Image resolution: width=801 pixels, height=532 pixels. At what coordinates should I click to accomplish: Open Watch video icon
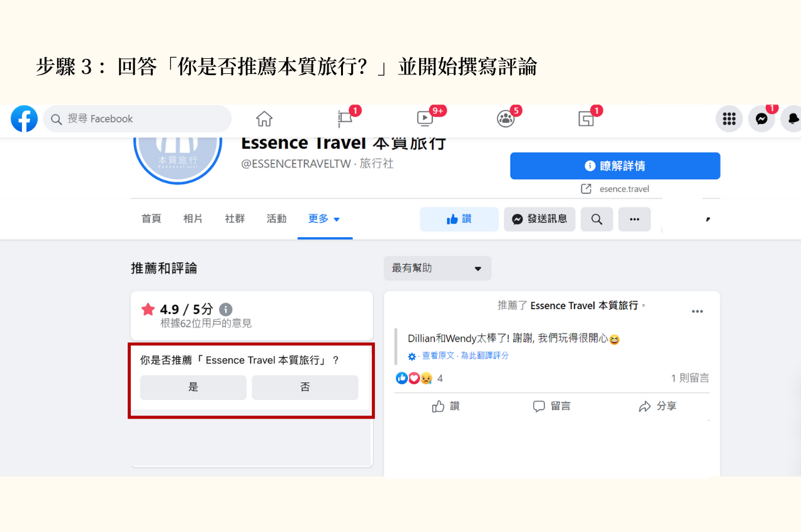[425, 119]
